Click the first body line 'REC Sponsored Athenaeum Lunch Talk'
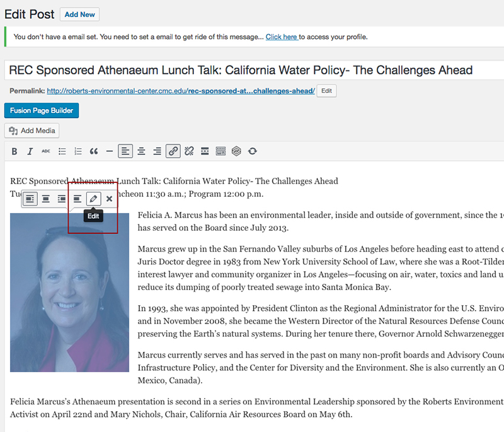The width and height of the screenshot is (504, 432). click(174, 181)
